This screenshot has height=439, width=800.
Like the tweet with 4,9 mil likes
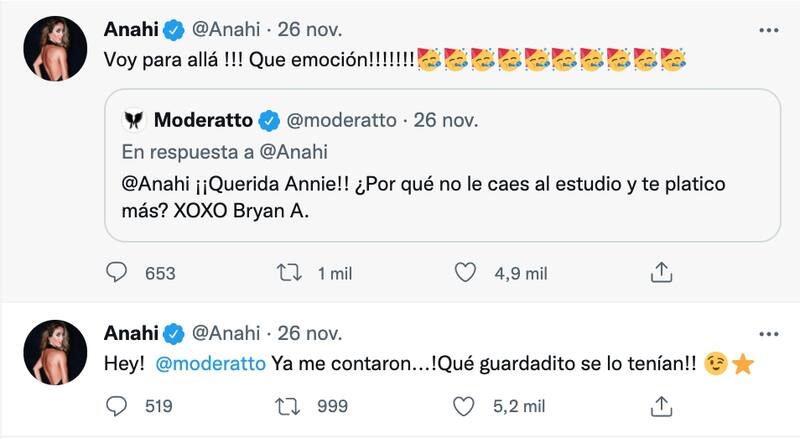(464, 273)
